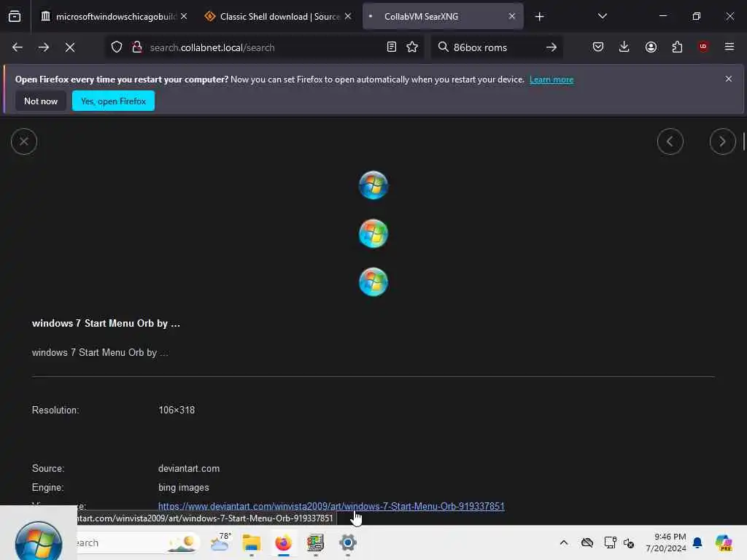The image size is (747, 560).
Task: Open Settings gear in taskbar
Action: (348, 542)
